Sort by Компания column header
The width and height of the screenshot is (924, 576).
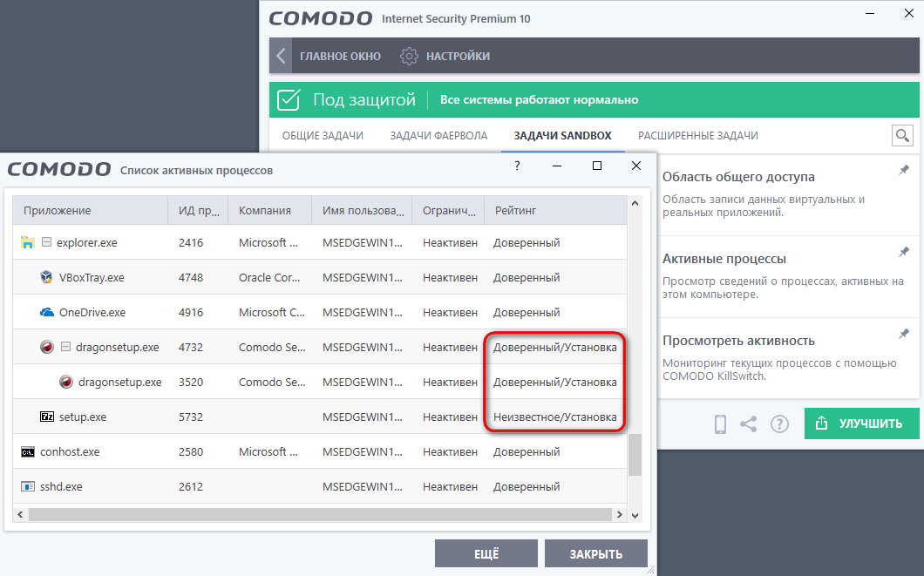270,210
